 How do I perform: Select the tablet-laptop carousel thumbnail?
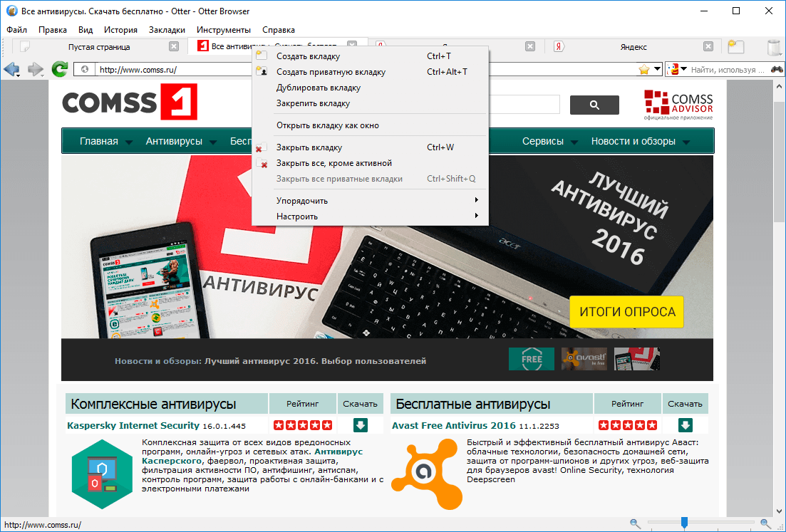pos(636,359)
